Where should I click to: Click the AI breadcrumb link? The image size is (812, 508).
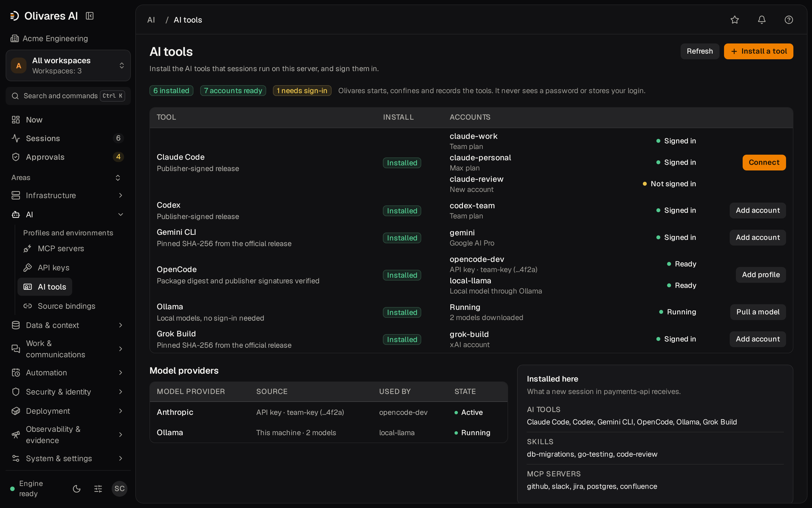(x=151, y=20)
